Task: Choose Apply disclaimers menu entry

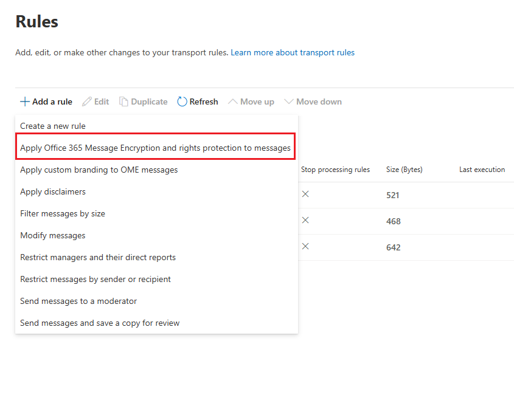Action: pos(157,191)
